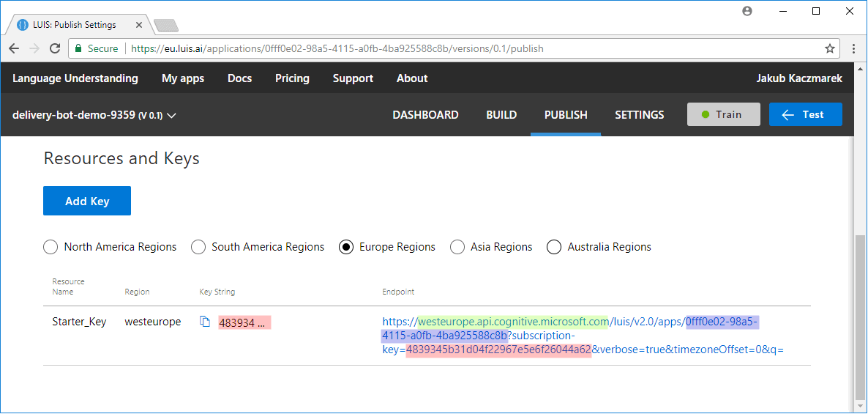The height and width of the screenshot is (414, 868).
Task: Close the LUIS Publish Settings tab
Action: click(138, 25)
